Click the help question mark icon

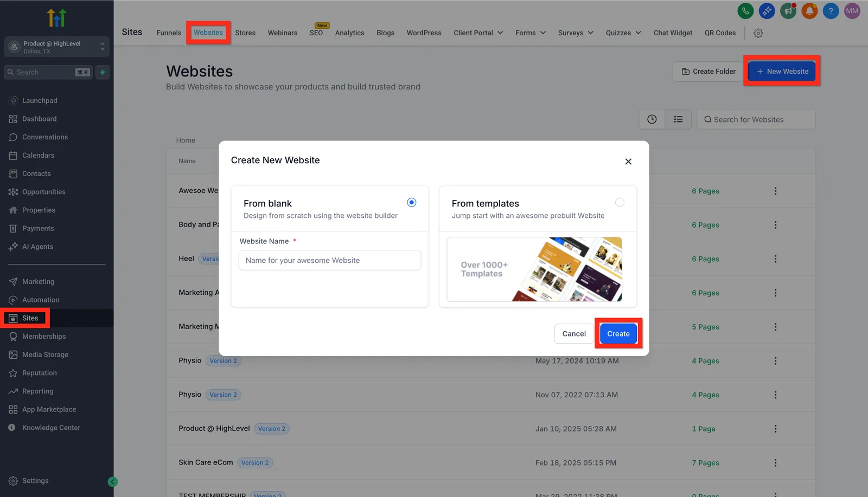point(831,11)
